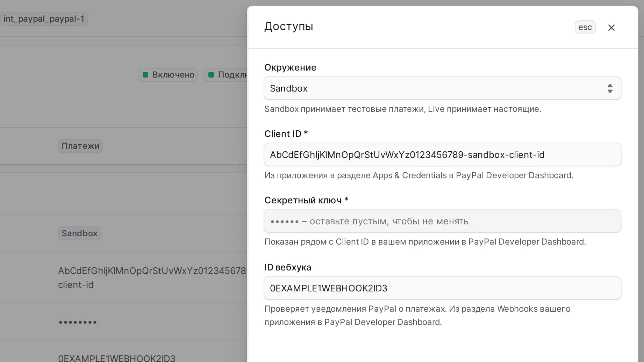Click the int_paypal_paypal-1 identifier chip
Image resolution: width=644 pixels, height=362 pixels.
pos(44,19)
